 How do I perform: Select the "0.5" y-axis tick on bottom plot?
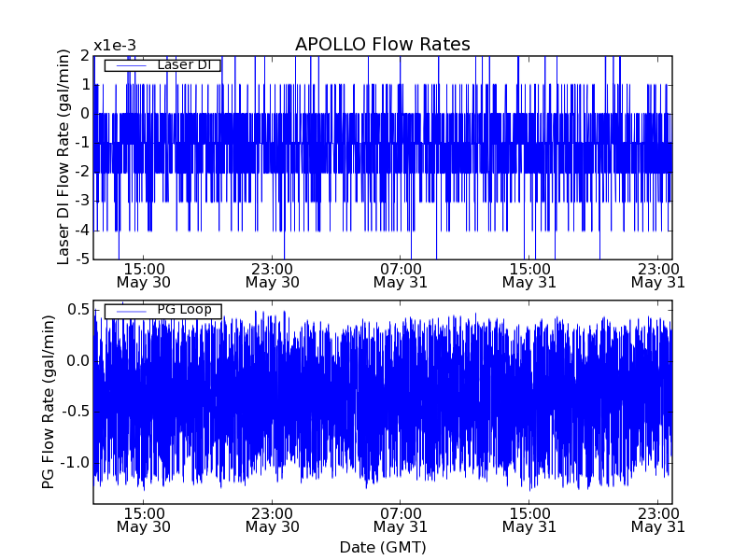[78, 309]
